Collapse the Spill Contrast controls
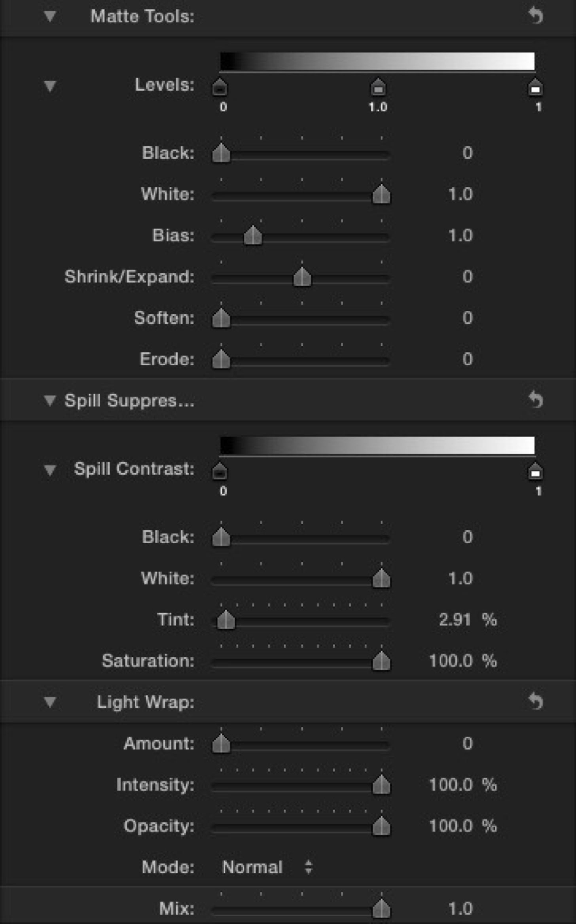The height and width of the screenshot is (924, 576). pos(50,470)
